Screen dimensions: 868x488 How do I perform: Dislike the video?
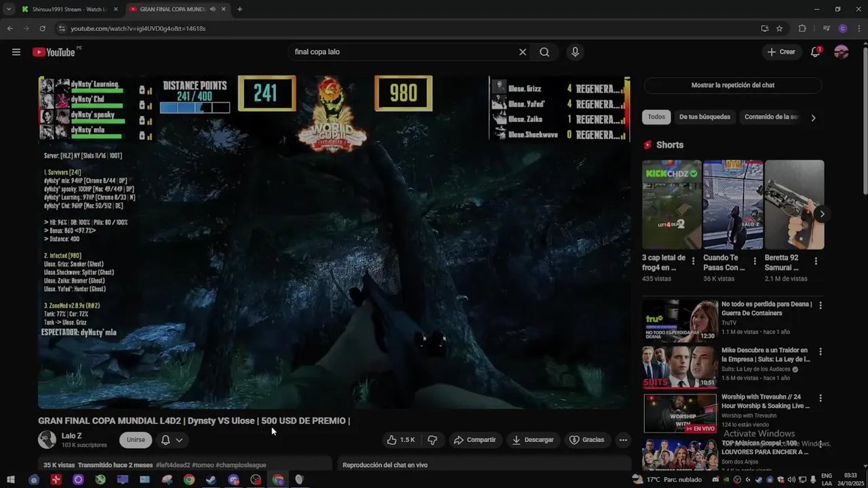[433, 440]
